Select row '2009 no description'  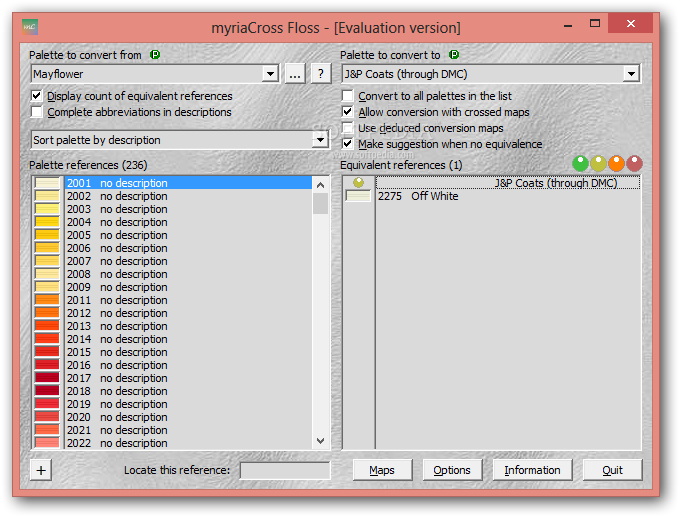pos(188,287)
